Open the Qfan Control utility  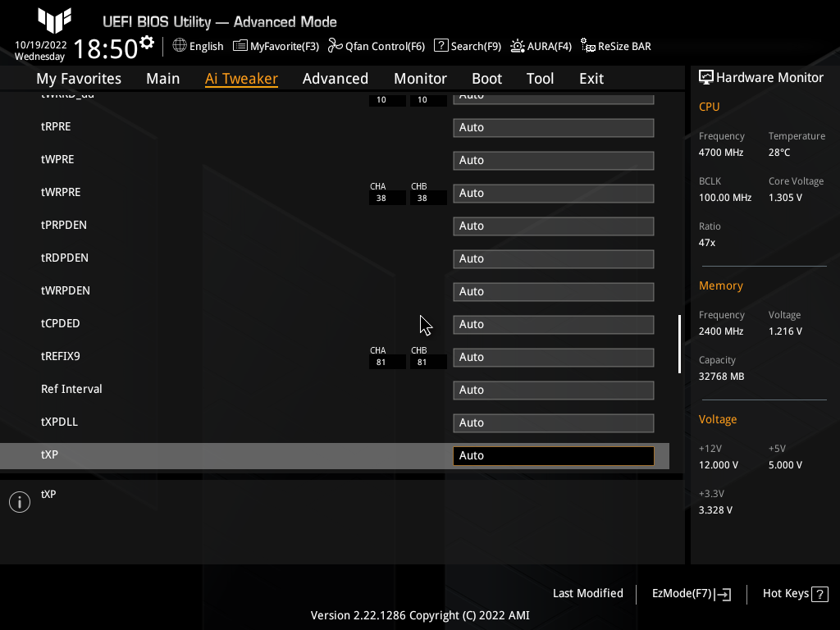point(376,46)
